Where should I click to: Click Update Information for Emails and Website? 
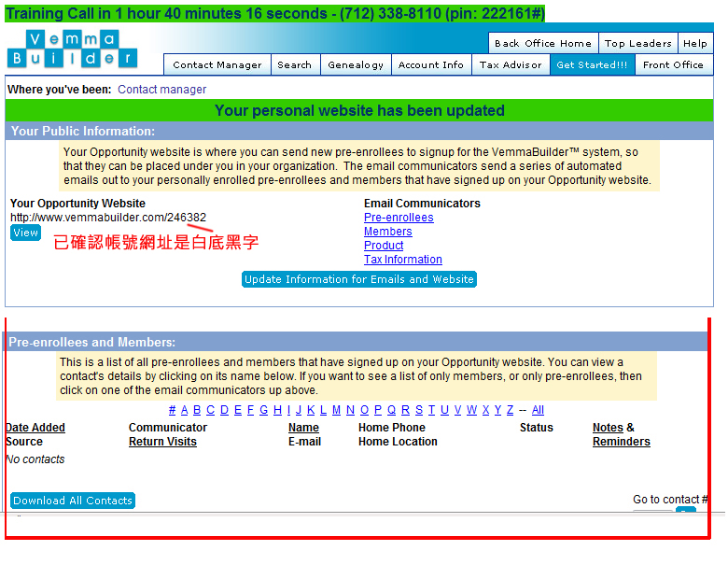(x=359, y=279)
